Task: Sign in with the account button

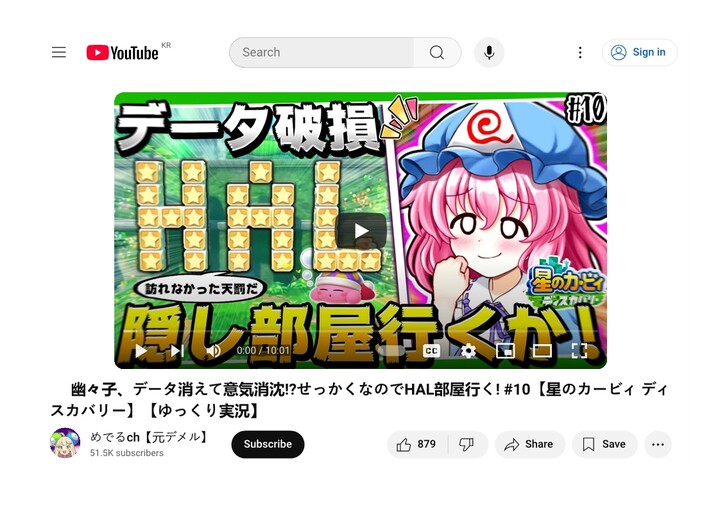Action: click(639, 52)
